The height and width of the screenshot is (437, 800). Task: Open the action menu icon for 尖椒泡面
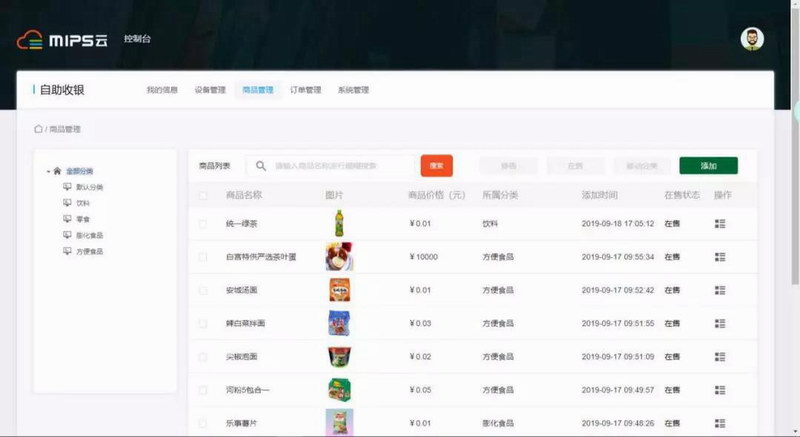click(720, 356)
